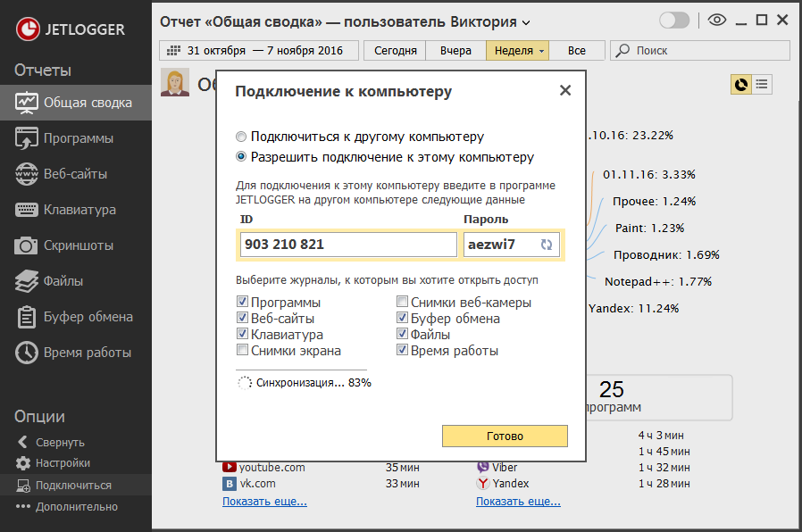The height and width of the screenshot is (532, 802).
Task: Click the Файлы stack icon
Action: 26,281
